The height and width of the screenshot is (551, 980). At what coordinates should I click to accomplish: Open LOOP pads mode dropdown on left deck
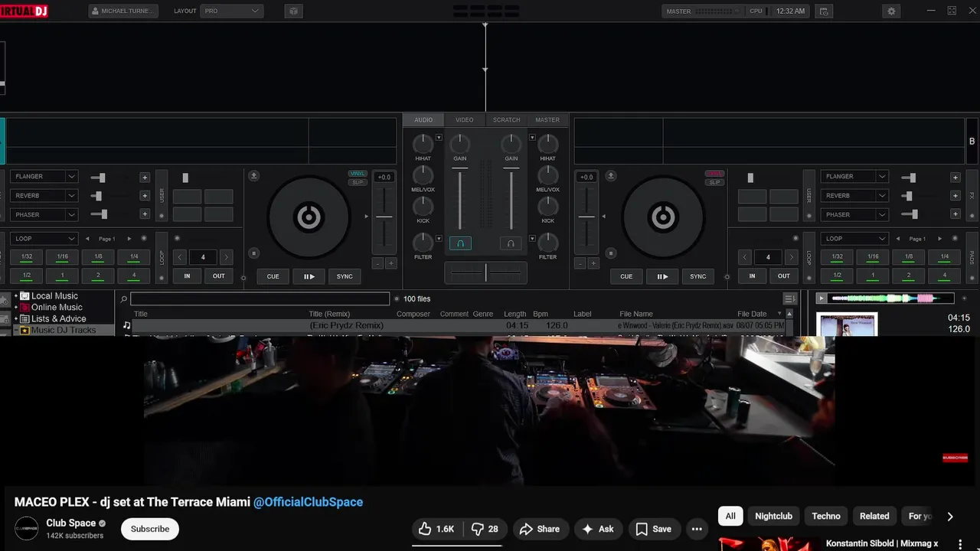[x=44, y=239]
